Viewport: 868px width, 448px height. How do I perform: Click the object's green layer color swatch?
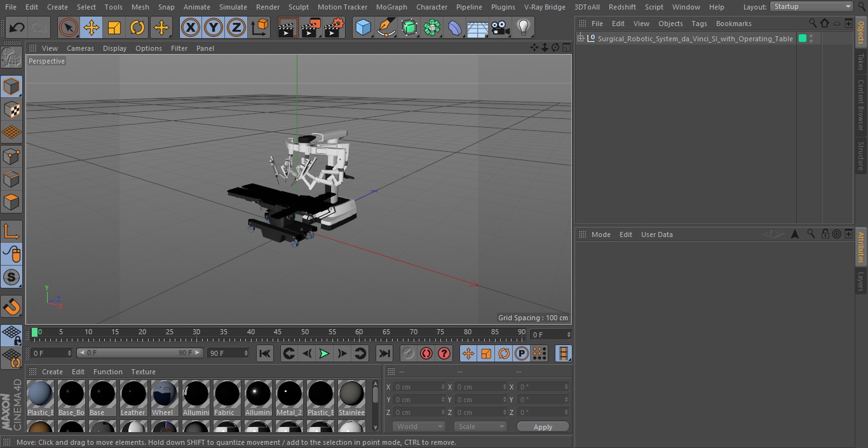pos(803,39)
